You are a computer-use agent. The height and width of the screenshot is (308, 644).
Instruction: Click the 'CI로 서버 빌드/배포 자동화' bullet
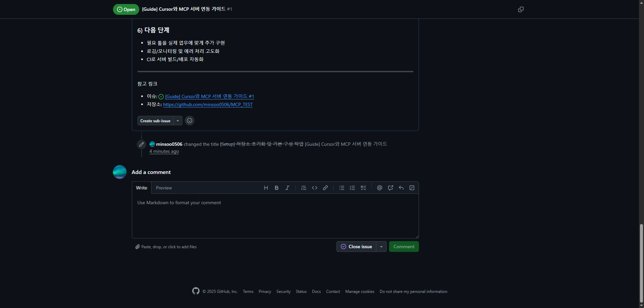pos(175,59)
